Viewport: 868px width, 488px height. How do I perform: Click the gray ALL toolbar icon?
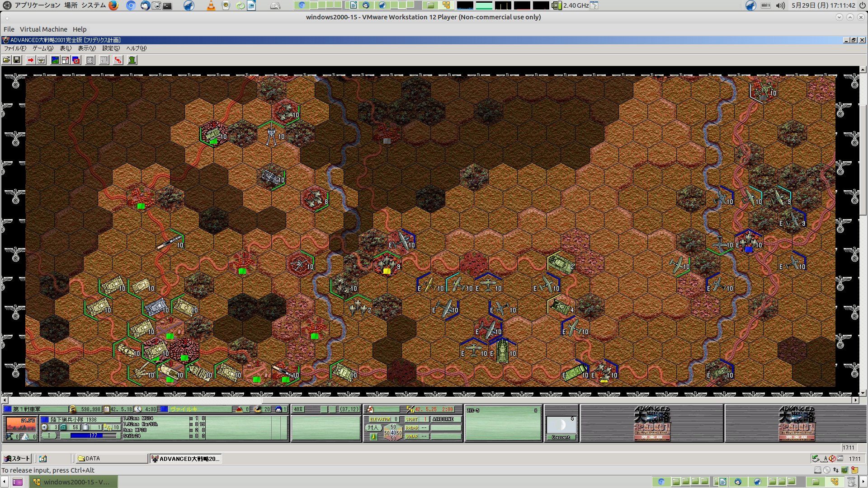click(104, 60)
